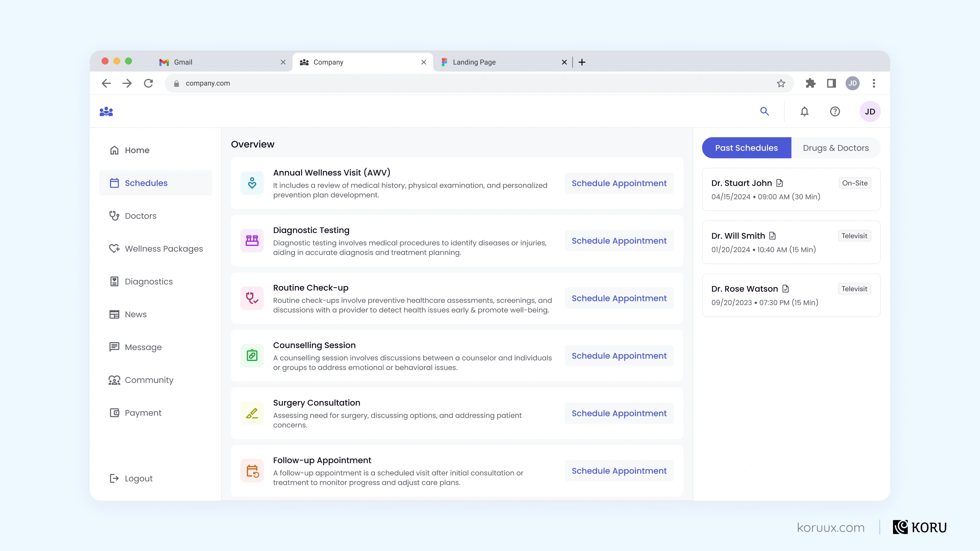Click the Counselling Session title
980x551 pixels.
coord(314,345)
